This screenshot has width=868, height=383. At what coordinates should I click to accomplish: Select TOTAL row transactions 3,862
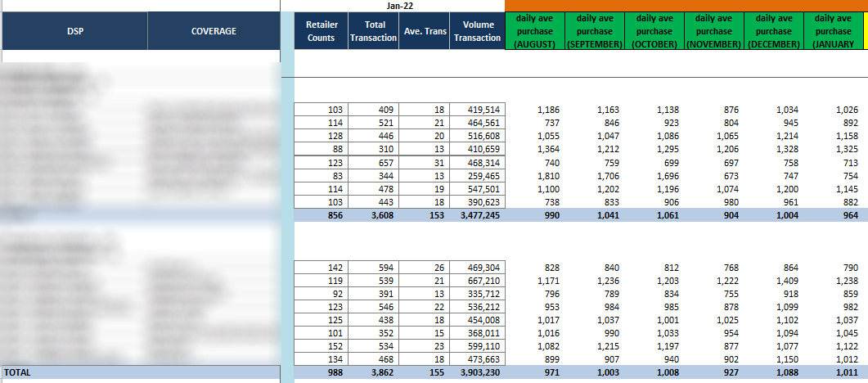373,373
